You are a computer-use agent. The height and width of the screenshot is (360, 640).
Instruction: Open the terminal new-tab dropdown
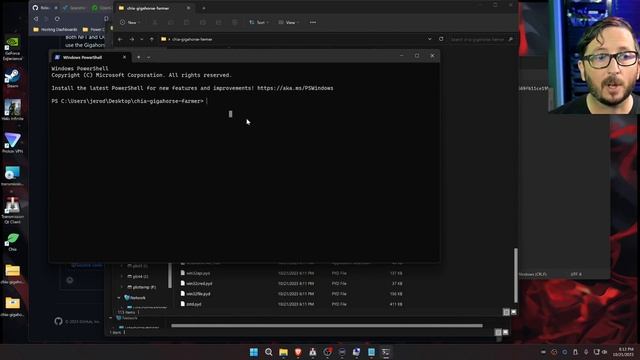[x=149, y=57]
